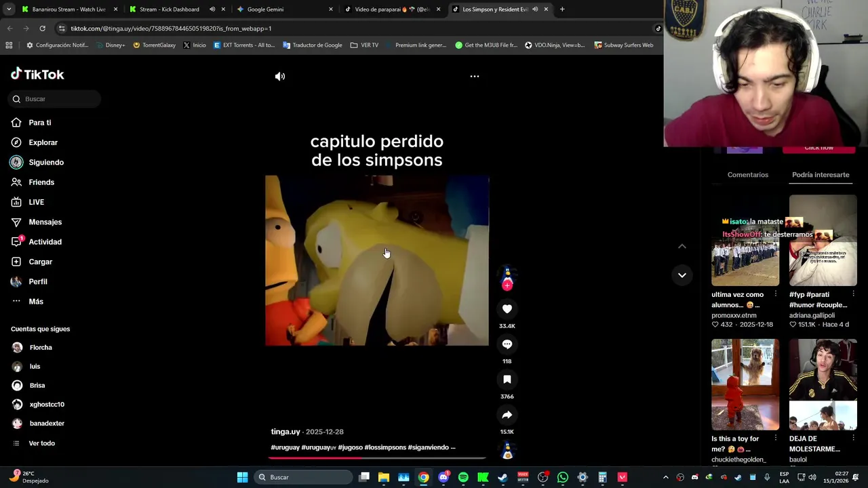The width and height of the screenshot is (868, 488).
Task: Open Spotify from the taskbar
Action: pyautogui.click(x=463, y=477)
